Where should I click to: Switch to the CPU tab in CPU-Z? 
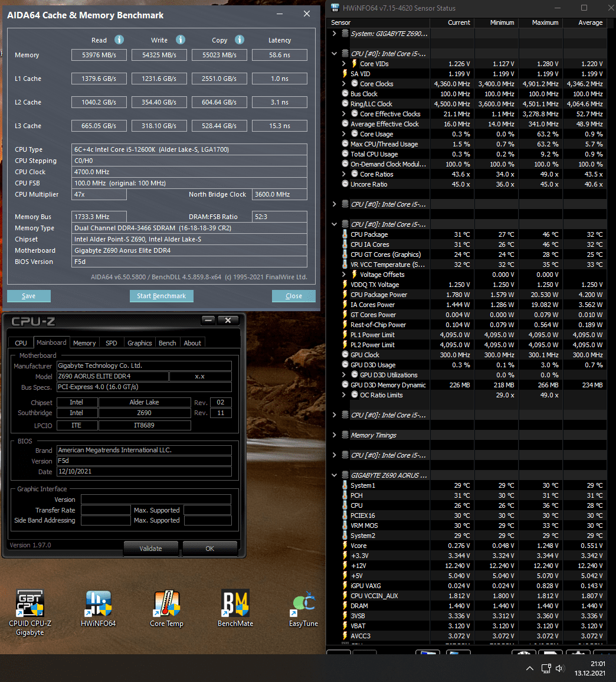pyautogui.click(x=21, y=342)
